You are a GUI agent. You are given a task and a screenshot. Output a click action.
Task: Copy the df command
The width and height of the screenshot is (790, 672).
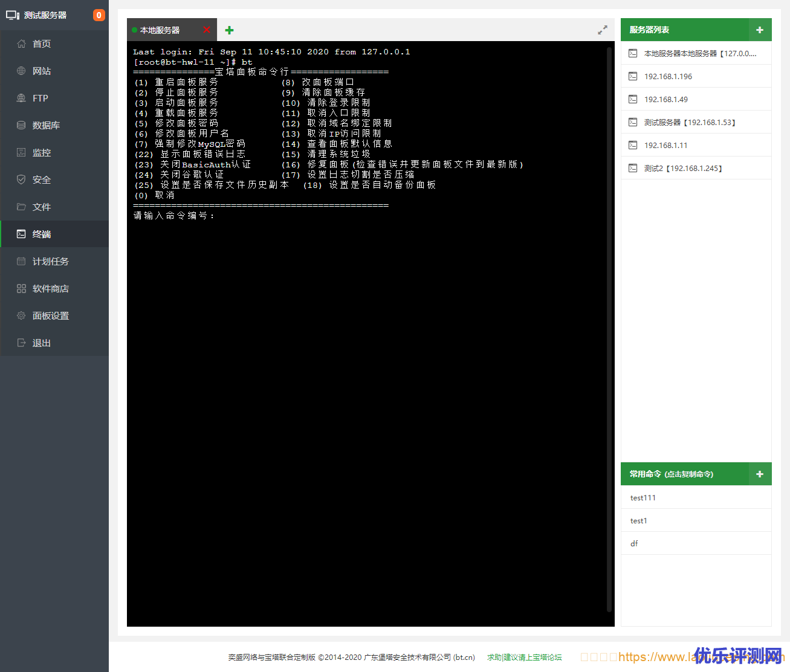tap(634, 544)
